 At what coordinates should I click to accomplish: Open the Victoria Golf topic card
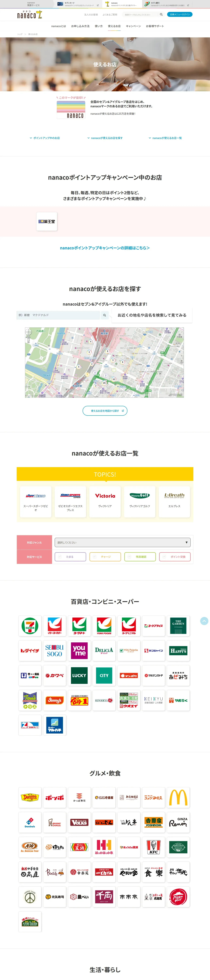pyautogui.click(x=140, y=501)
